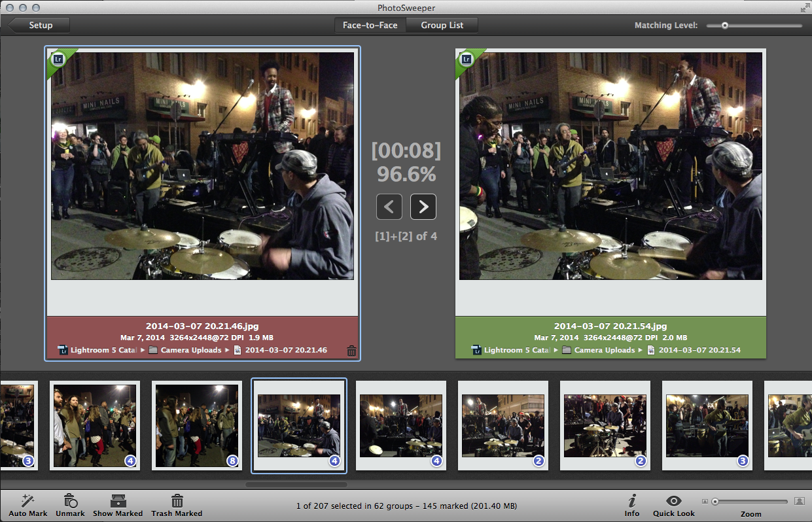Screen dimensions: 812x522
Task: Open Camera Uploads folder under 20.21.54.jpg
Action: click(598, 350)
